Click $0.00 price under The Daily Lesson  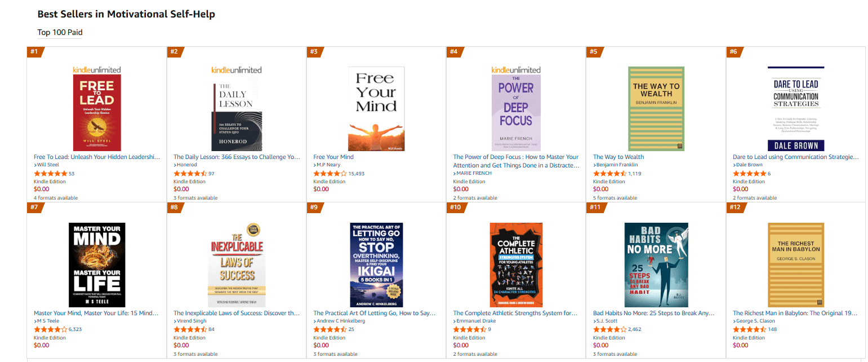click(x=181, y=189)
